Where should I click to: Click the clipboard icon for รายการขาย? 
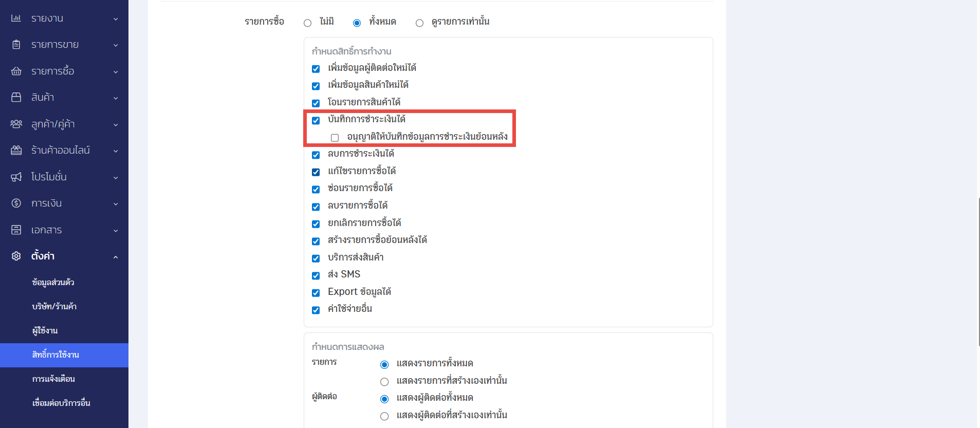pos(16,45)
